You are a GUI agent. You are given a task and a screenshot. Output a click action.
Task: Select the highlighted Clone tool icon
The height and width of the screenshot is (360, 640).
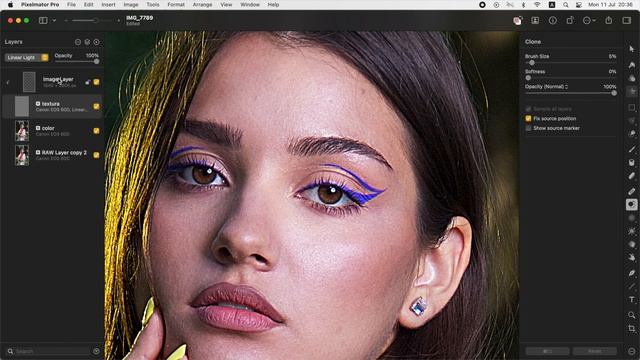(x=632, y=204)
